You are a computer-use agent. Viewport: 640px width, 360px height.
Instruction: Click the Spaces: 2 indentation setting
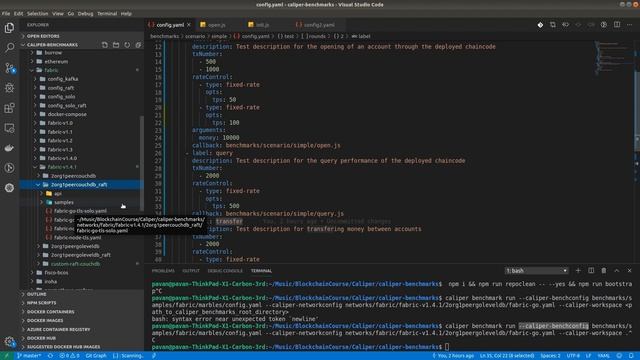pyautogui.click(x=550, y=356)
